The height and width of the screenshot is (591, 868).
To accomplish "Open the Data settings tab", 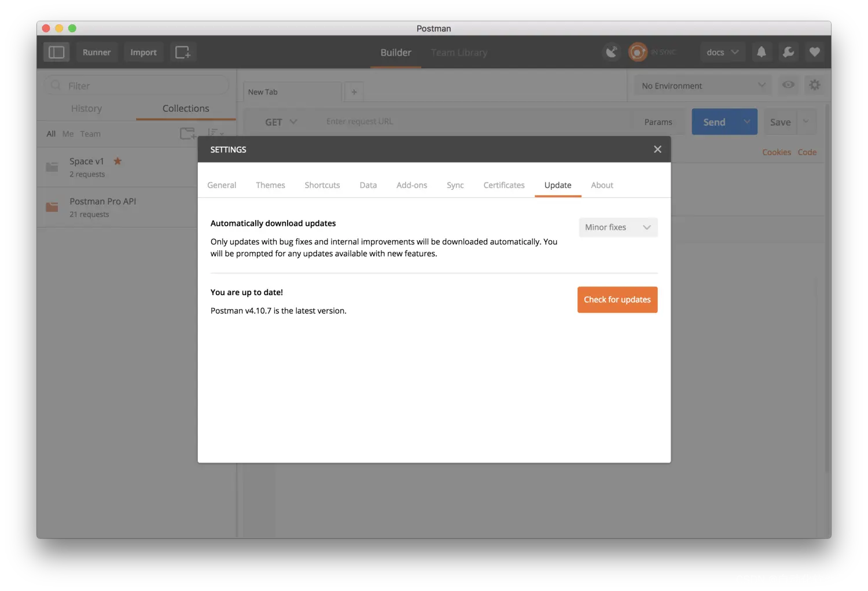I will tap(368, 185).
